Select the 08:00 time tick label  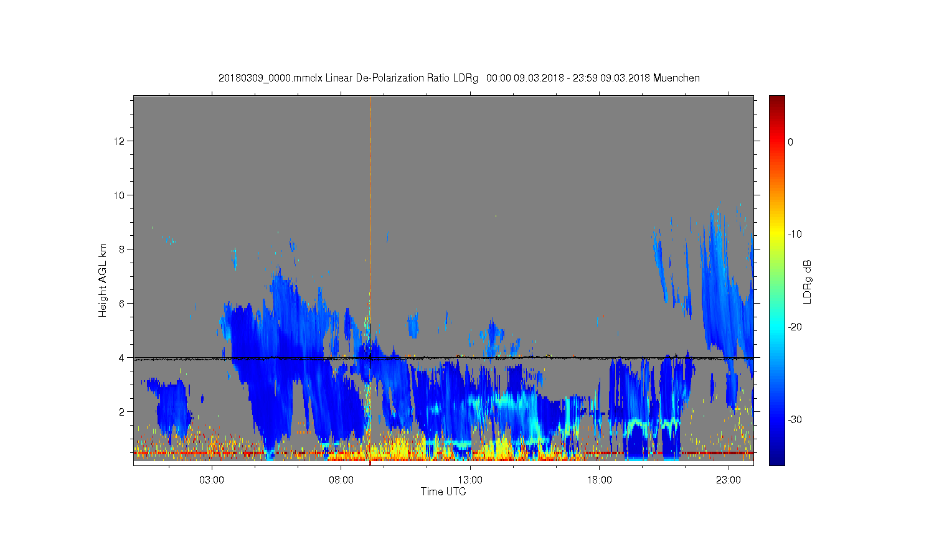pos(341,480)
